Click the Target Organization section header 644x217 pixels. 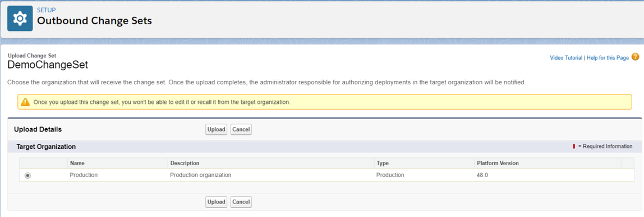click(46, 147)
